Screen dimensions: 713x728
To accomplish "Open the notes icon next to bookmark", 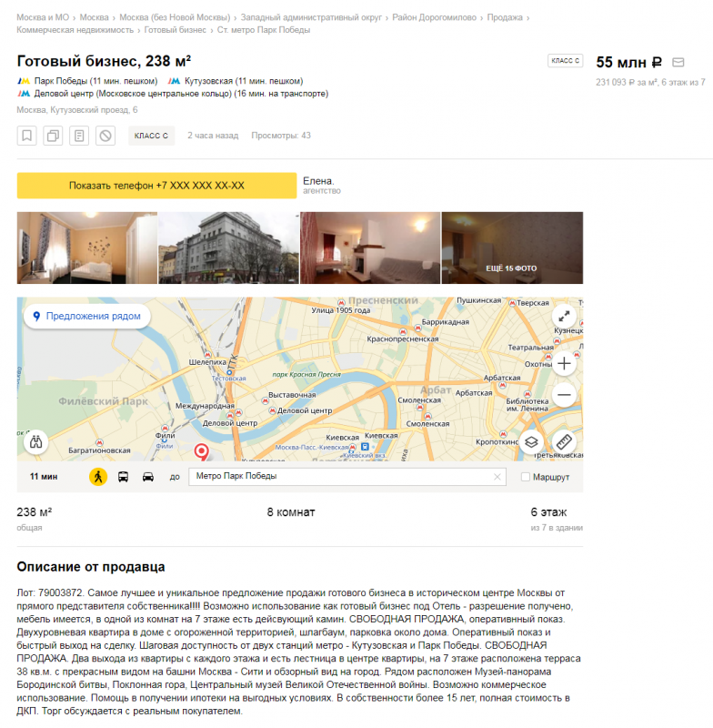I will point(79,136).
